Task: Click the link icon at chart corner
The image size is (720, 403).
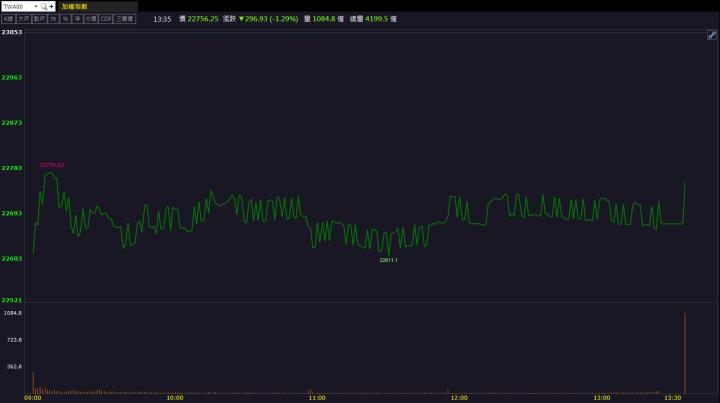Action: (x=711, y=35)
